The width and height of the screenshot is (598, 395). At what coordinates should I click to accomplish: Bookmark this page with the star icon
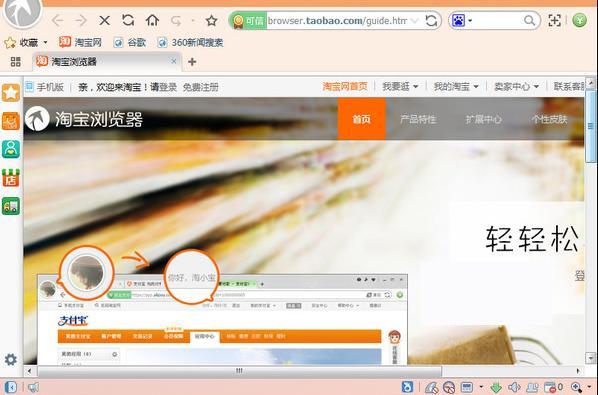pos(211,21)
